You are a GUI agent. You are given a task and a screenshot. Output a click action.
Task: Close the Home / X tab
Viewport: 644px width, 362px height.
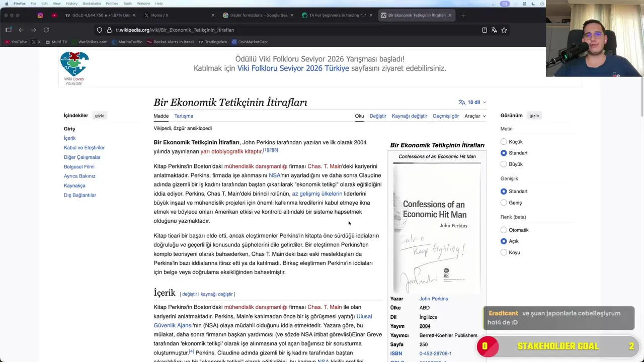[213, 15]
